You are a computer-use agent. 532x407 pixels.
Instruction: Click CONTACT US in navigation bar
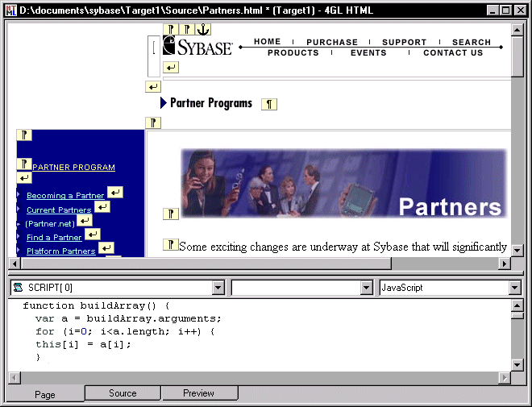[453, 52]
